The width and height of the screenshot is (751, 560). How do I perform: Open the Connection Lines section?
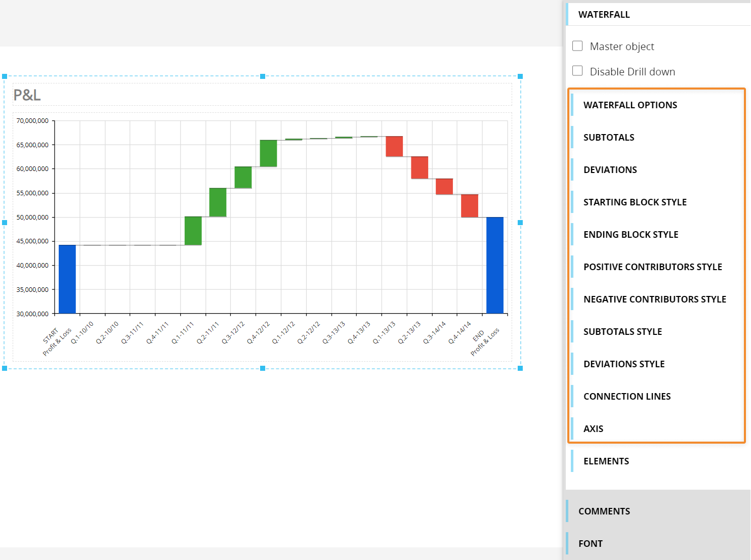coord(627,397)
